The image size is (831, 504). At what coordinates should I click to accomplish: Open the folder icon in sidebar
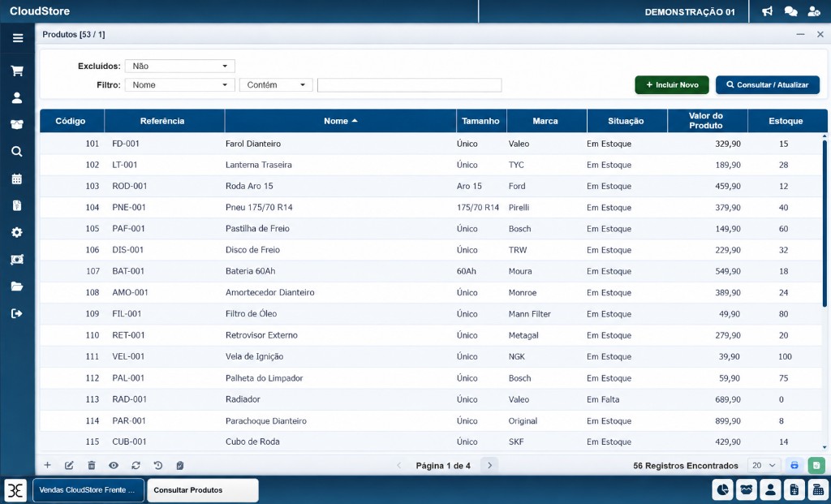[x=17, y=286]
